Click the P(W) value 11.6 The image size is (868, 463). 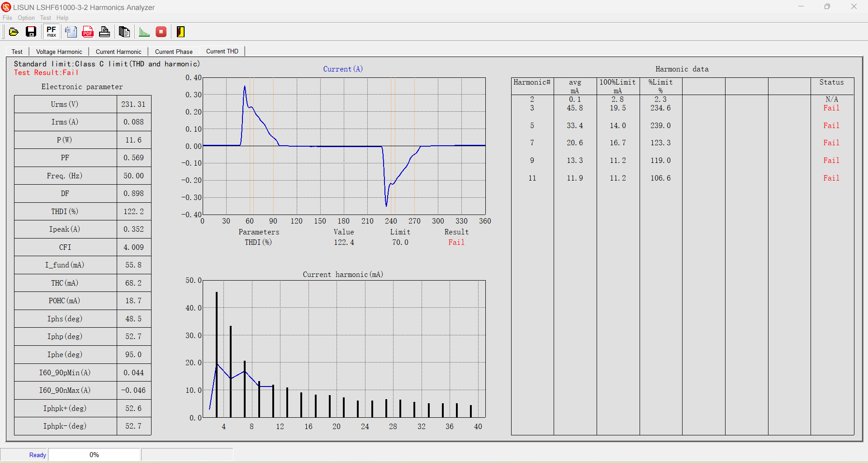coord(133,140)
